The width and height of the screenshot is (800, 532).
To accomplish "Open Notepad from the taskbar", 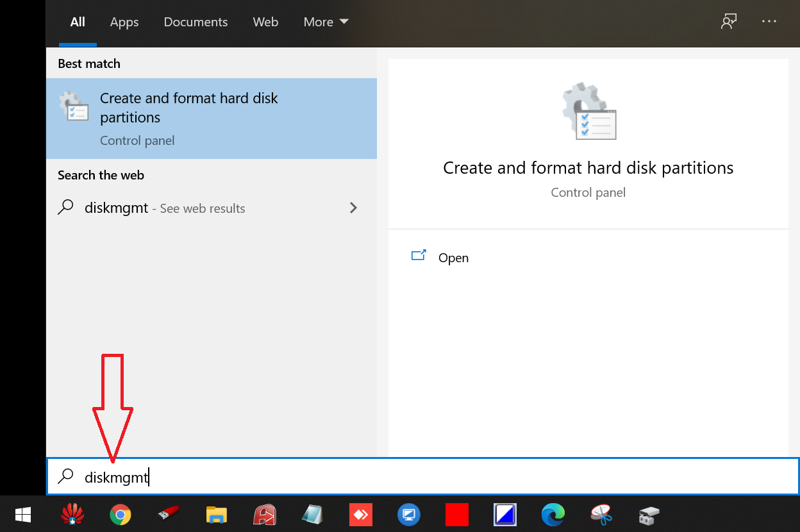I will pos(312,515).
